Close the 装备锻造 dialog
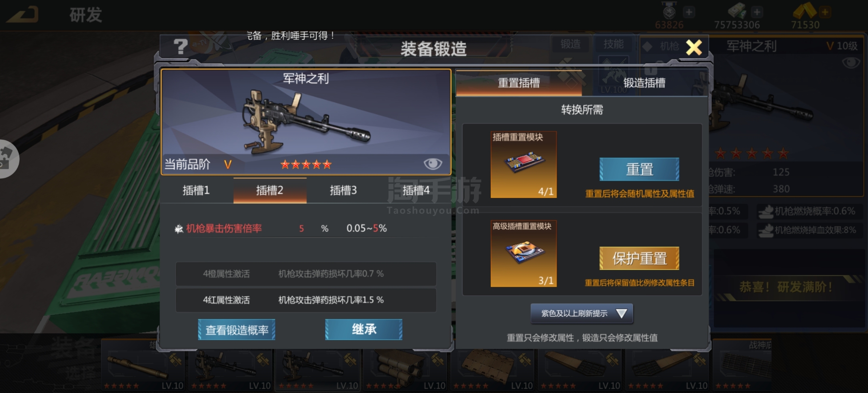Viewport: 868px width, 393px height. [x=694, y=47]
